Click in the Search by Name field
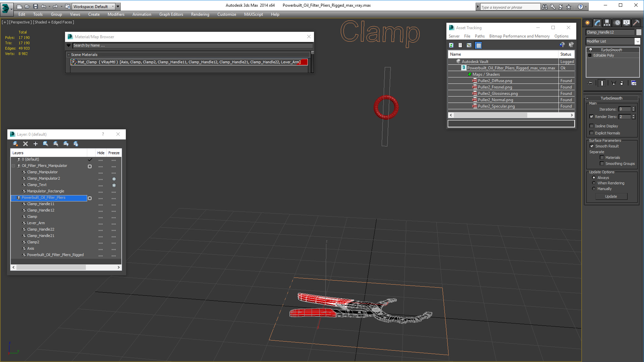Screen dimensions: 644x362 (193, 45)
